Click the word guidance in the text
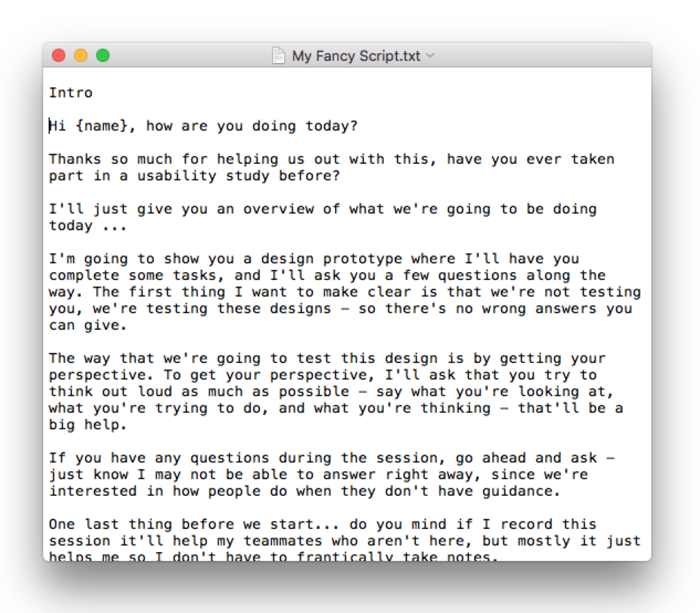Viewport: 700px width, 613px height. tap(518, 491)
